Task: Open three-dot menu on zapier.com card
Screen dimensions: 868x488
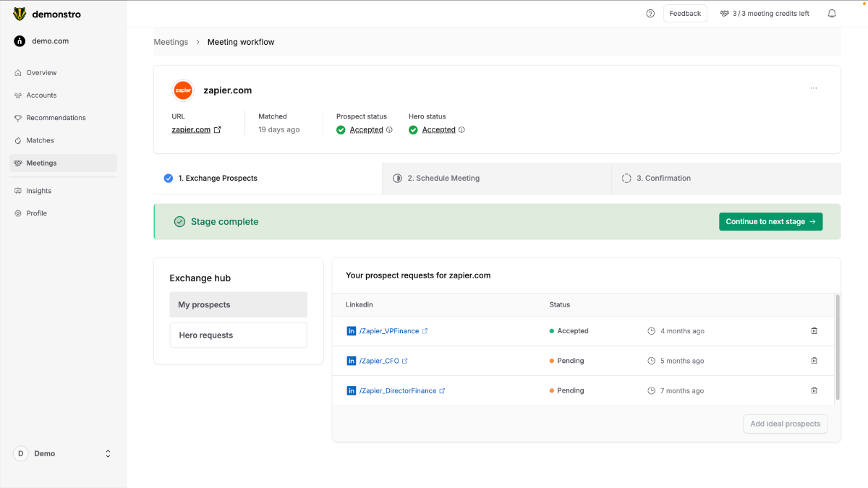Action: [814, 88]
